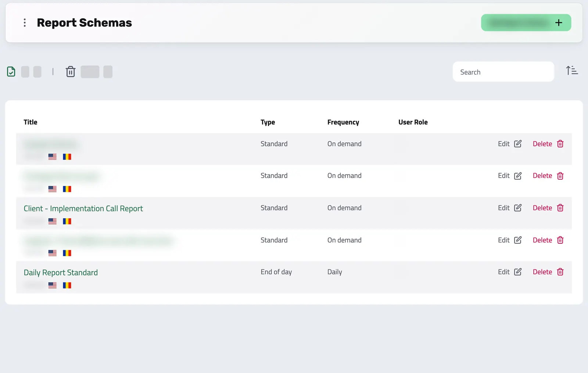Edit the Daily Report Standard row
Image resolution: width=588 pixels, height=373 pixels.
[x=510, y=272]
